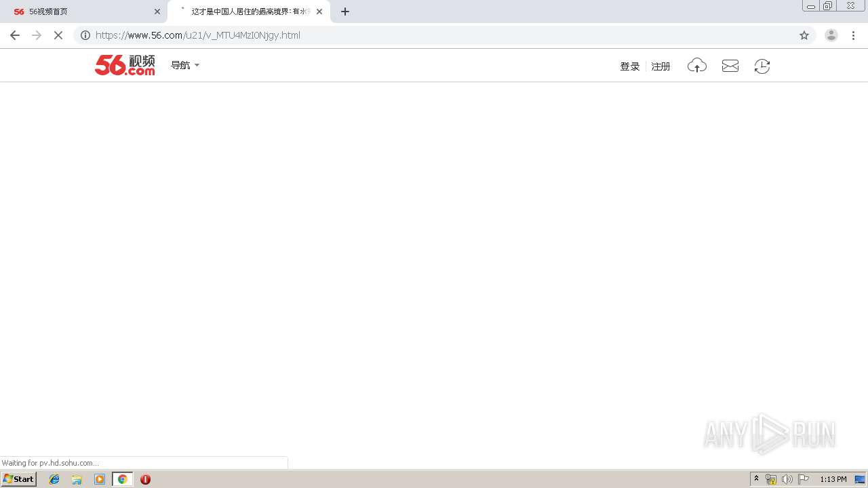Click the red Opera taskbar icon
The width and height of the screenshot is (868, 488).
coord(145,479)
